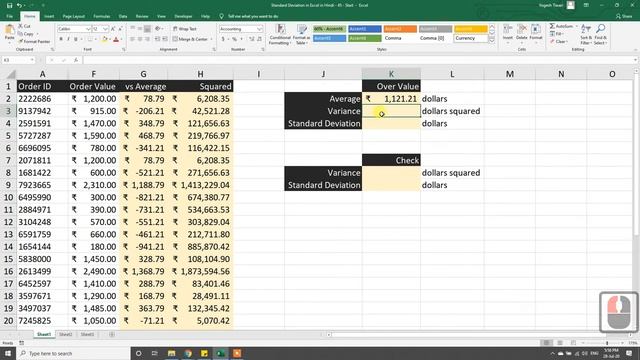
Task: Open Chrome from the taskbar
Action: (x=188, y=353)
